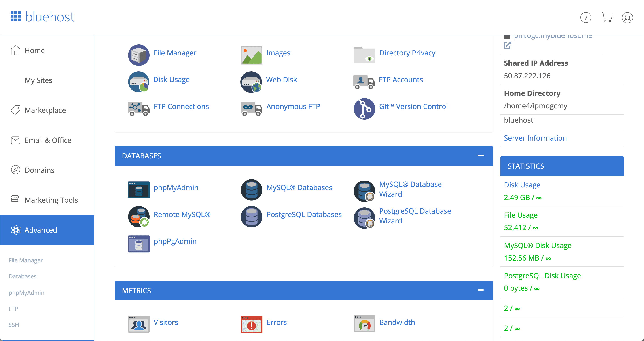Select FTP submenu item

[13, 309]
